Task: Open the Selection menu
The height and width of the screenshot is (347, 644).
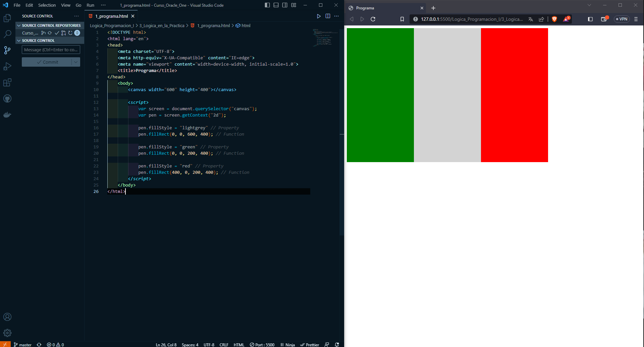Action: click(x=47, y=5)
